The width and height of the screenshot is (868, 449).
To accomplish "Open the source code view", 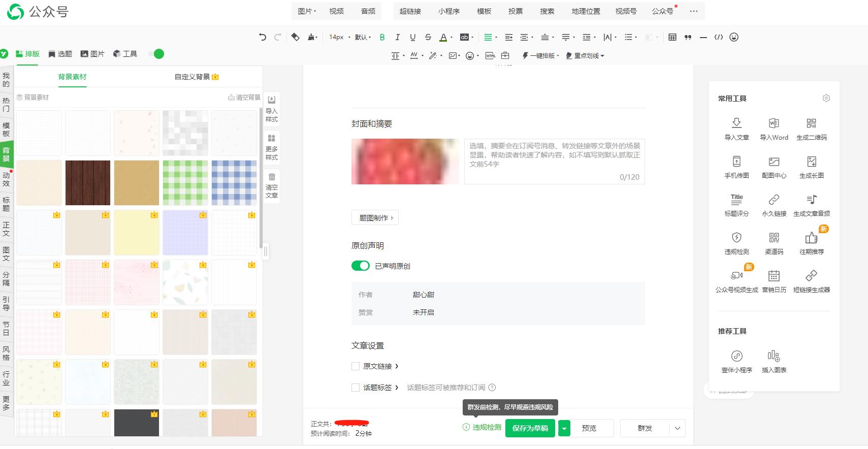I will click(x=718, y=37).
